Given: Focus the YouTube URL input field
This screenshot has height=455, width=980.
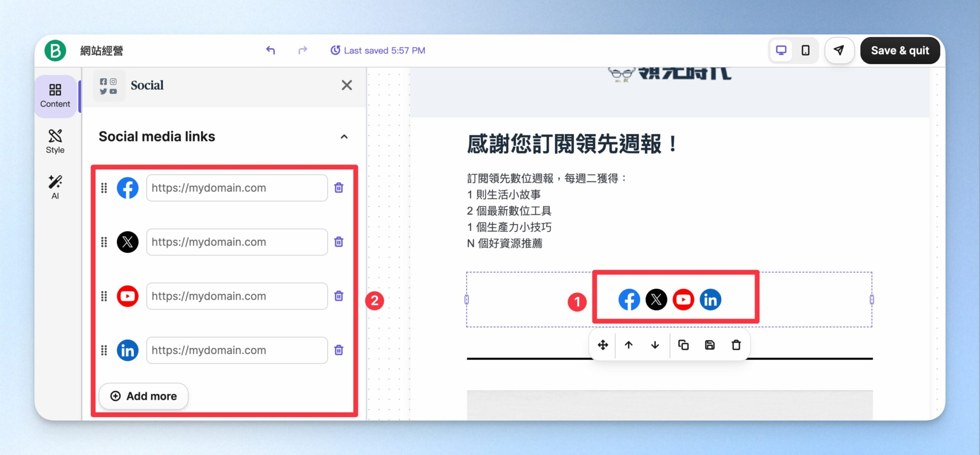Looking at the screenshot, I should (x=237, y=296).
